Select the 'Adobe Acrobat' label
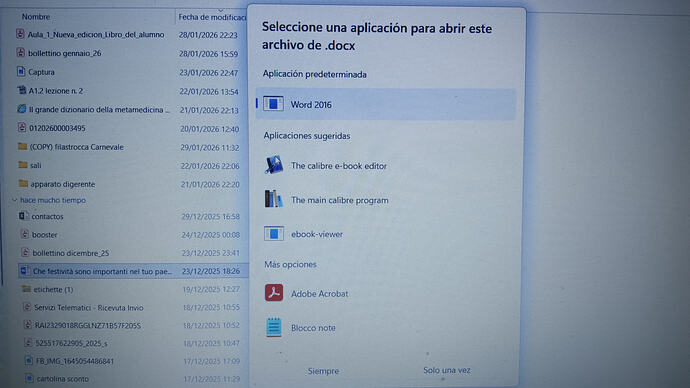 319,293
